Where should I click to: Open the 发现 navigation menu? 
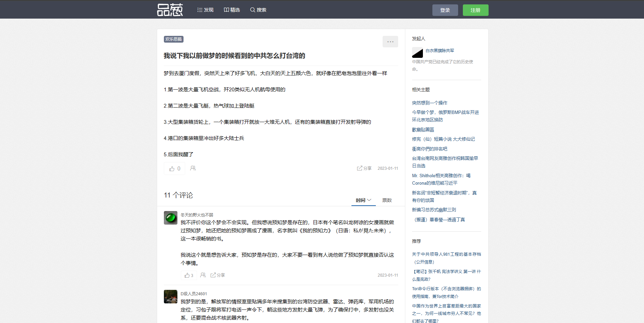tap(205, 10)
